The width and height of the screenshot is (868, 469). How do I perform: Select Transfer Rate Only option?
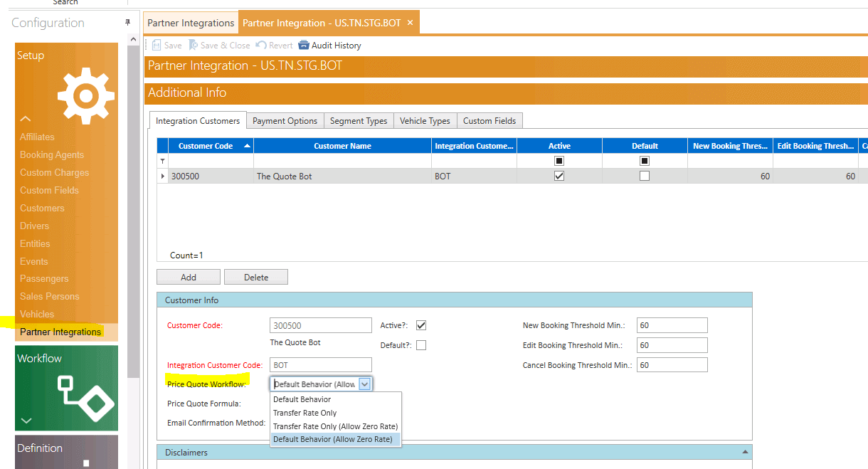(x=305, y=413)
